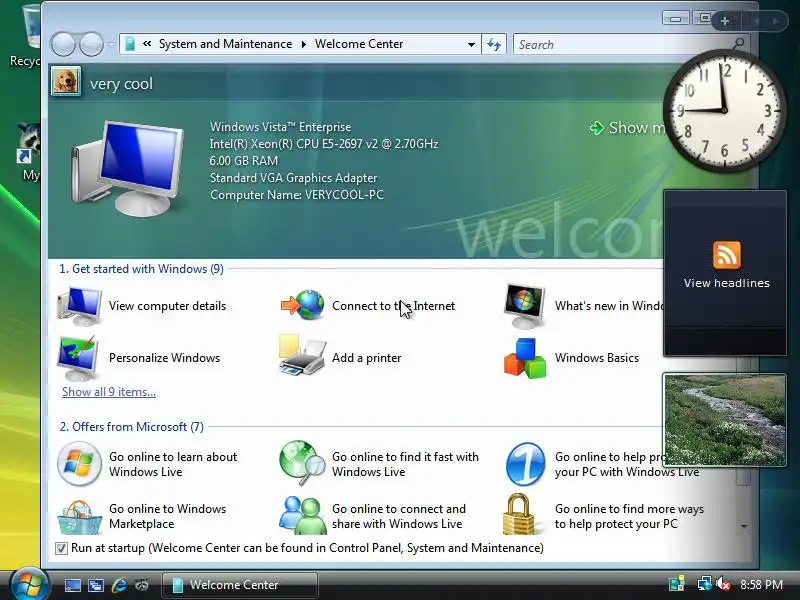This screenshot has height=600, width=800.
Task: Toggle the Run at startup checkbox
Action: click(61, 548)
